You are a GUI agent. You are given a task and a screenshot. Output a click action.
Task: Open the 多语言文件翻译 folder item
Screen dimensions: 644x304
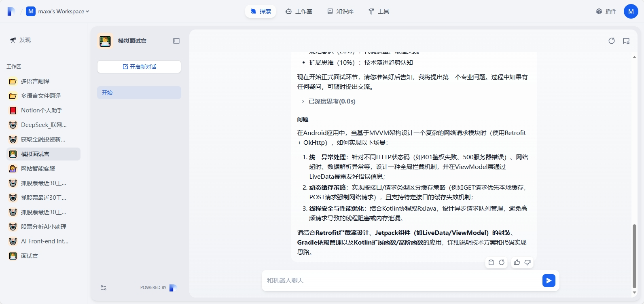(43, 96)
